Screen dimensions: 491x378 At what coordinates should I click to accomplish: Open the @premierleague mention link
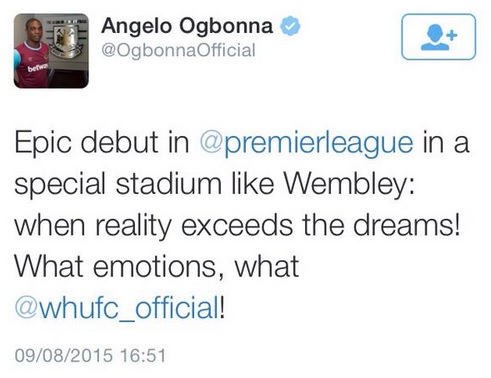(x=306, y=143)
